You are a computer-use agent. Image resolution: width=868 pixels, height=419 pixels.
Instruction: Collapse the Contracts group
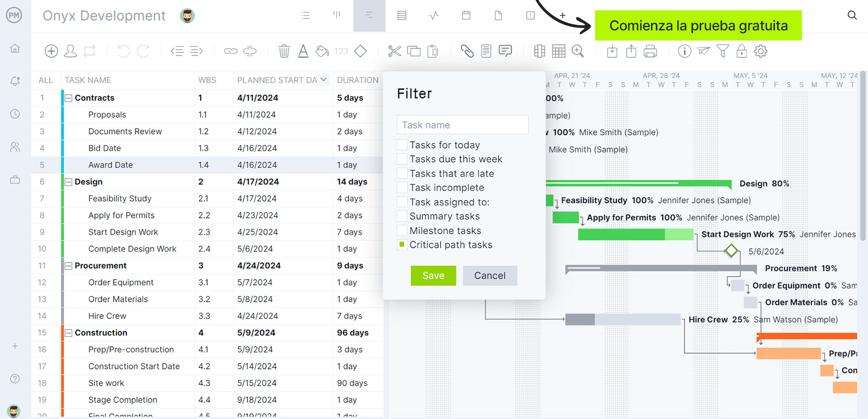(68, 98)
